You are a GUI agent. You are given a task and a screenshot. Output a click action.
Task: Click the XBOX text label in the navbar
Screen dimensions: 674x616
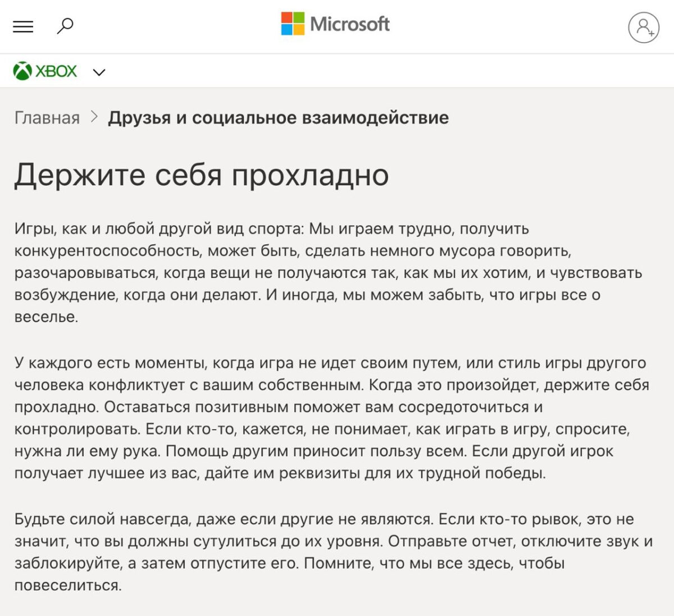click(x=56, y=71)
